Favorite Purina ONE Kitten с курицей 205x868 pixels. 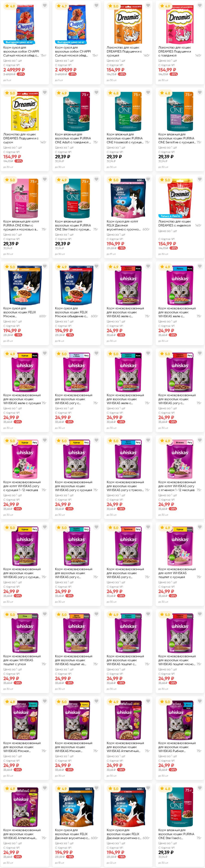point(45,179)
